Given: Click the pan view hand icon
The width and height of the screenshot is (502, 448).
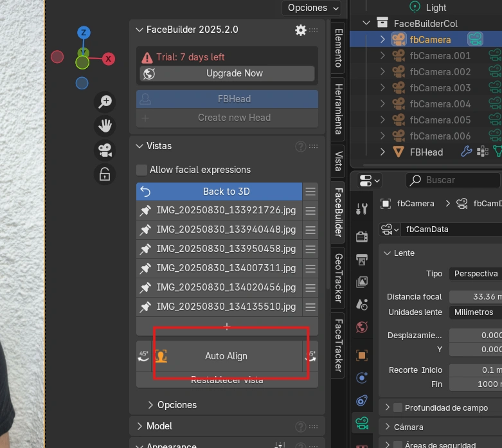Looking at the screenshot, I should click(105, 126).
